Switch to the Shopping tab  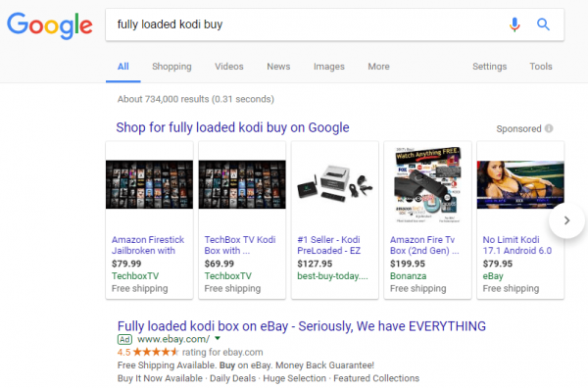(171, 67)
